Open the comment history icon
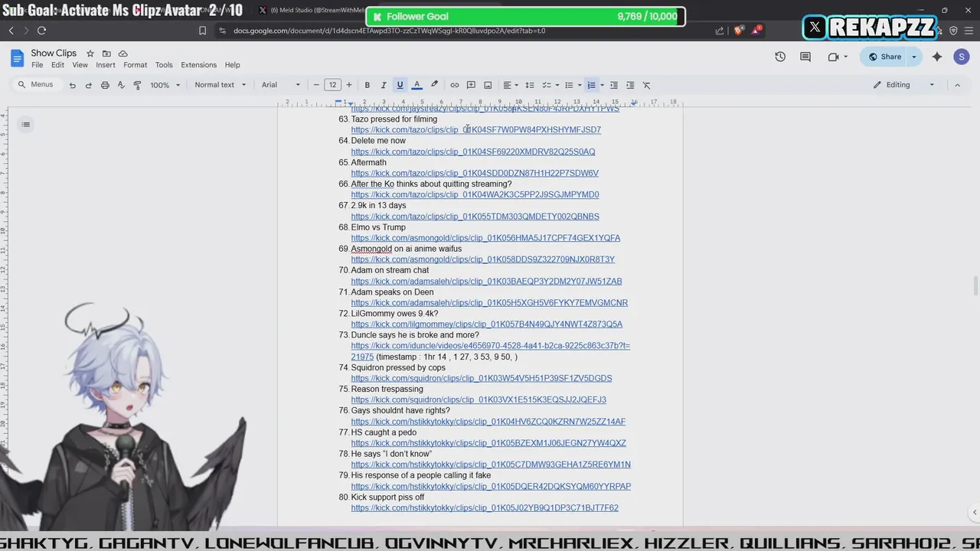This screenshot has width=980, height=551. coord(805,57)
